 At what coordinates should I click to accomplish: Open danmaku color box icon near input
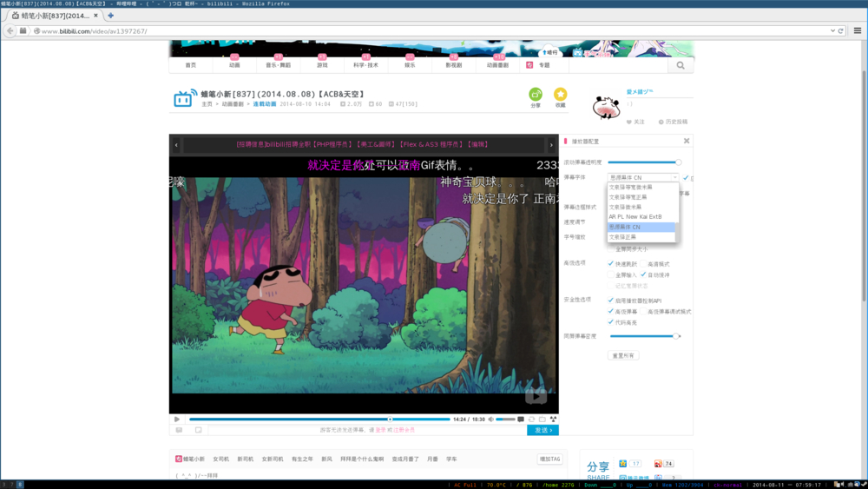click(198, 430)
